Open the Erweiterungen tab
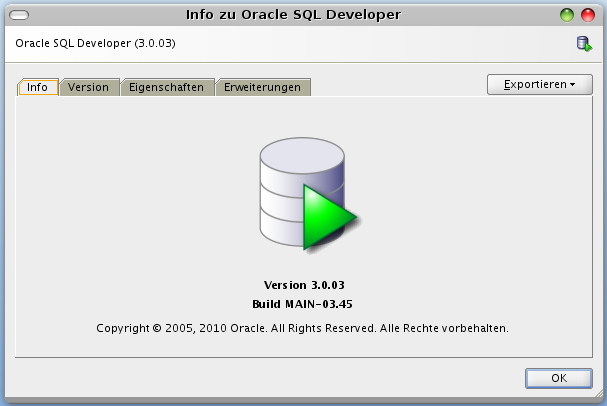 click(x=262, y=87)
